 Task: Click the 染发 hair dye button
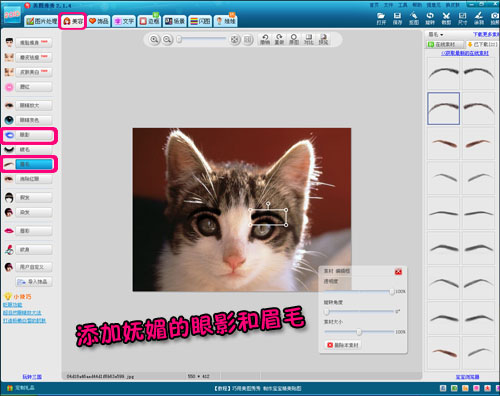coord(33,212)
